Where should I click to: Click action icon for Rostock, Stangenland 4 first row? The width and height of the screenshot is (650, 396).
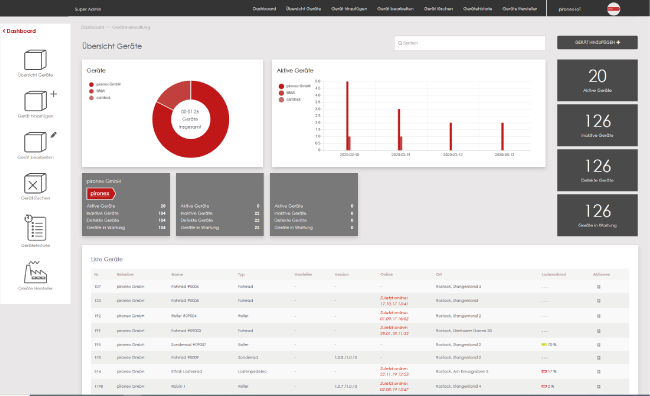(x=599, y=287)
